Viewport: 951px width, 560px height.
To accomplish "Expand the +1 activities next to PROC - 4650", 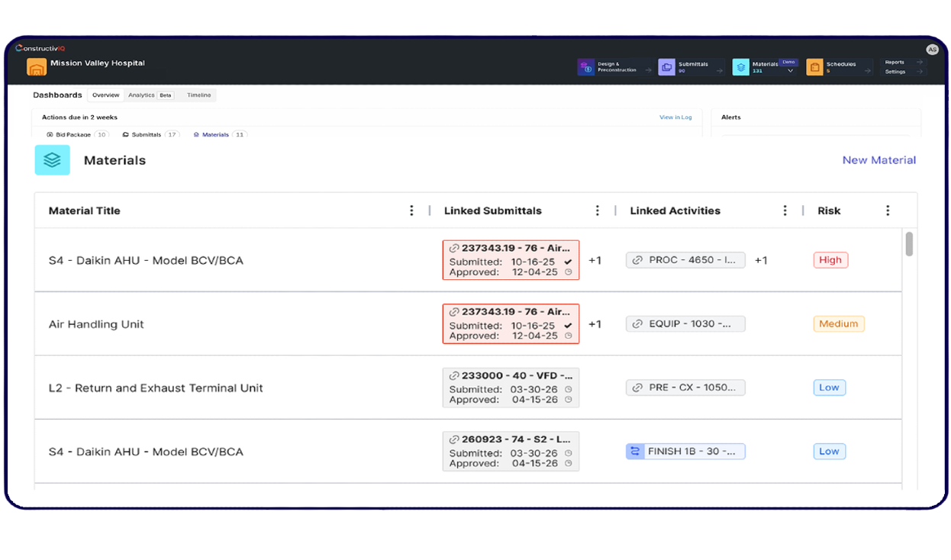I will coord(761,260).
